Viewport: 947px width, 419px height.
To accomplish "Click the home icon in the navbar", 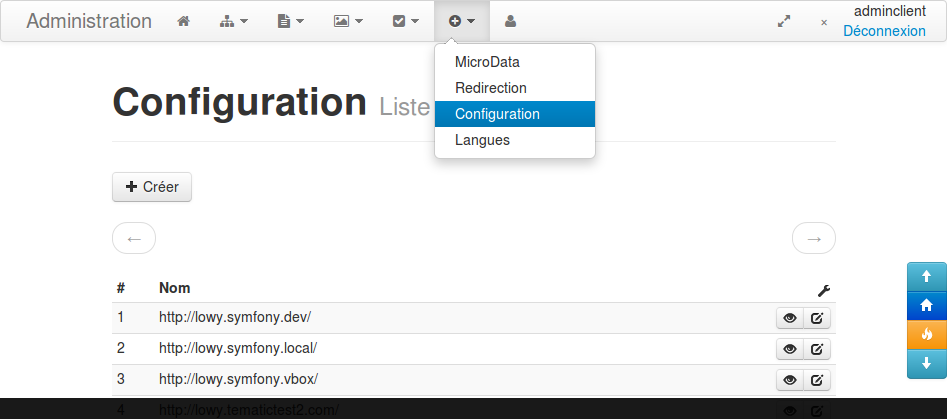I will pyautogui.click(x=183, y=21).
